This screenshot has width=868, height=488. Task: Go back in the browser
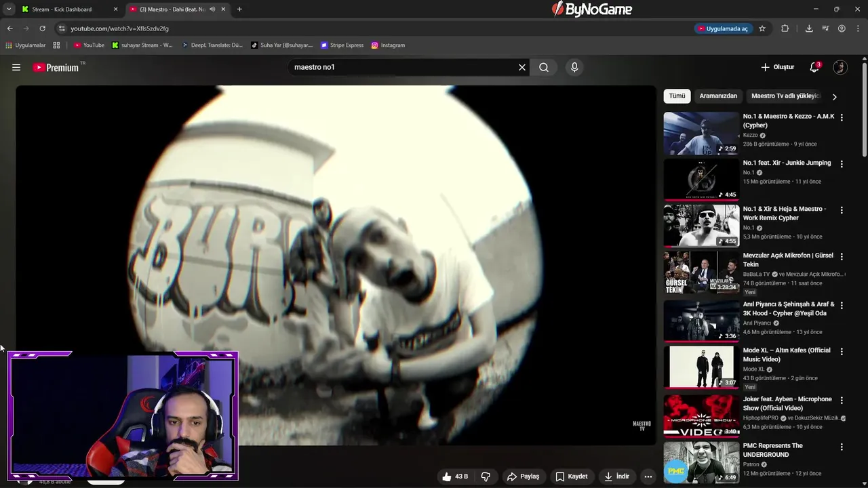pyautogui.click(x=9, y=28)
